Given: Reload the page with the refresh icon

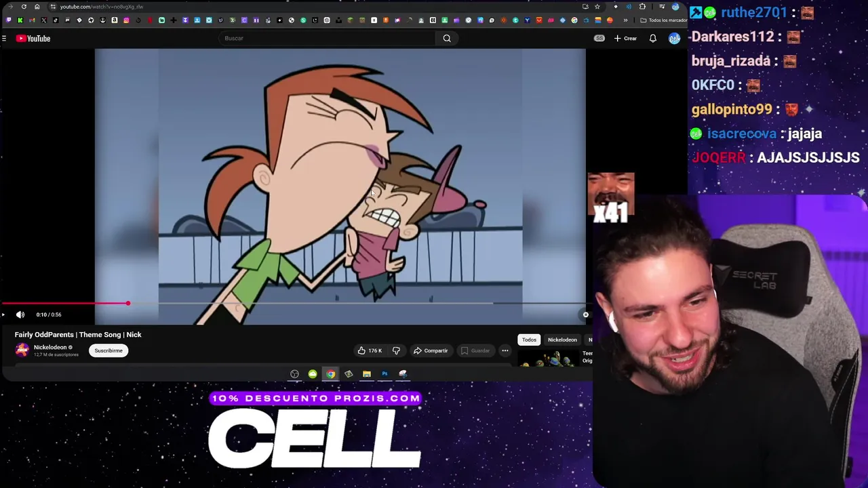Looking at the screenshot, I should pyautogui.click(x=24, y=7).
